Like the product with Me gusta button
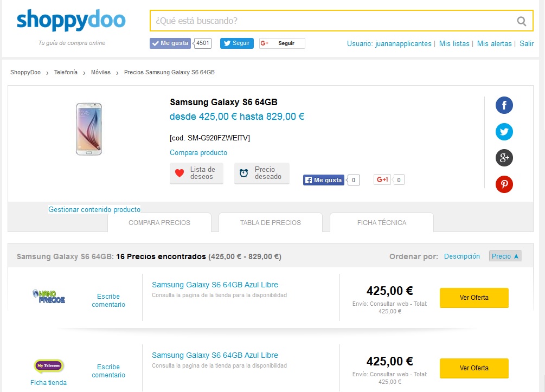The width and height of the screenshot is (545, 392). coord(324,180)
